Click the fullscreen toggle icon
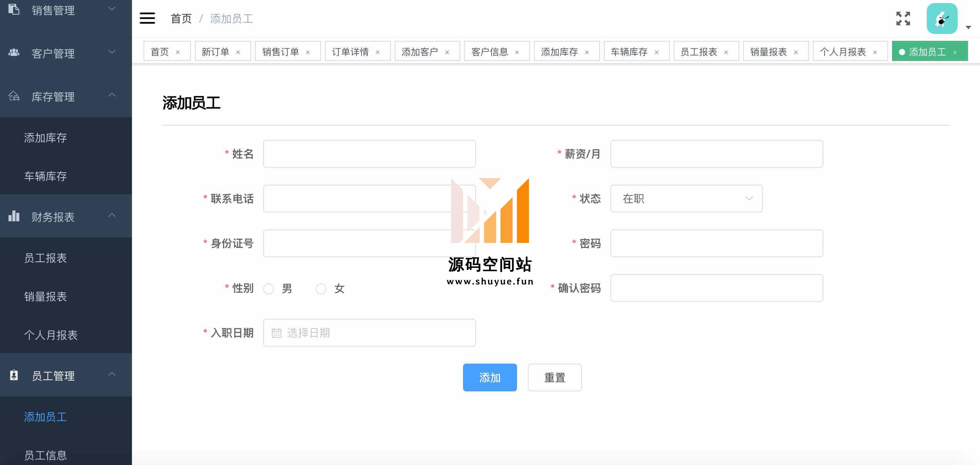 (x=903, y=19)
